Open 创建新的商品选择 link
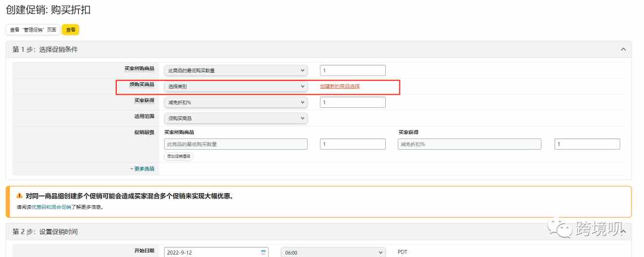This screenshot has width=644, height=257. pos(340,86)
